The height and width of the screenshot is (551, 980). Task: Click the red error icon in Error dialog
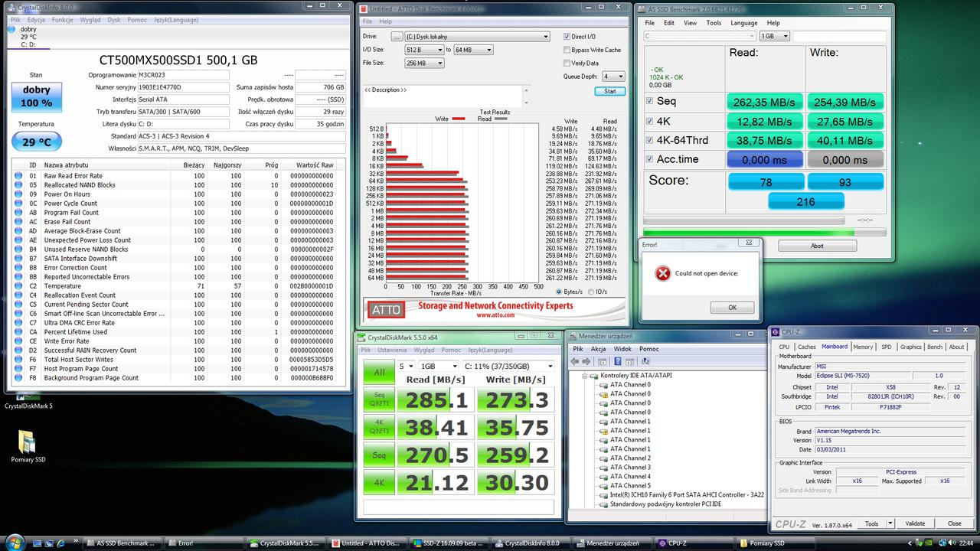tap(663, 273)
